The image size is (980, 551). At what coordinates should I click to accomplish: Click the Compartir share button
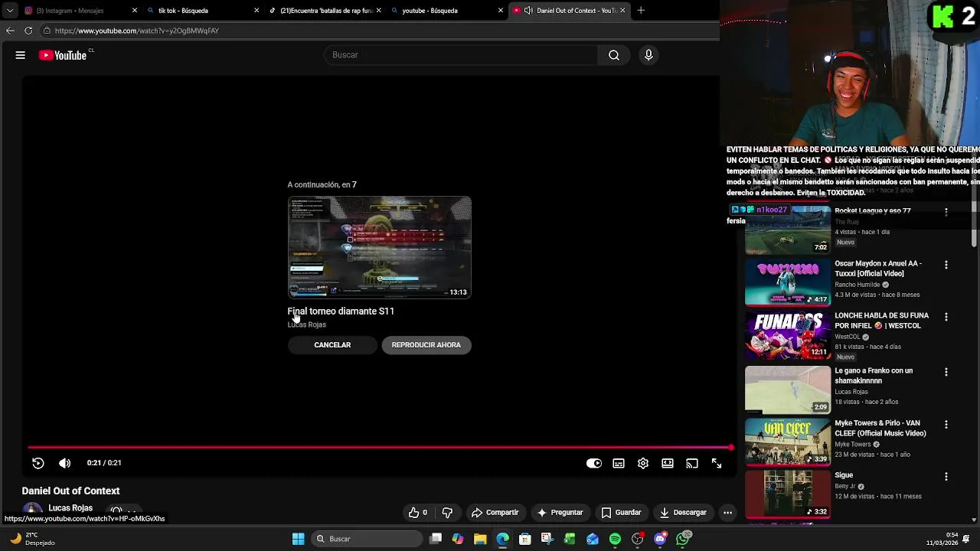pyautogui.click(x=495, y=513)
